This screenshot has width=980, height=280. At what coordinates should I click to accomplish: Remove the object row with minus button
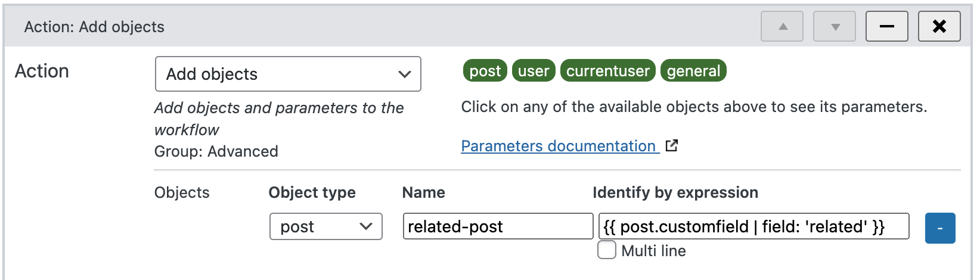point(940,228)
